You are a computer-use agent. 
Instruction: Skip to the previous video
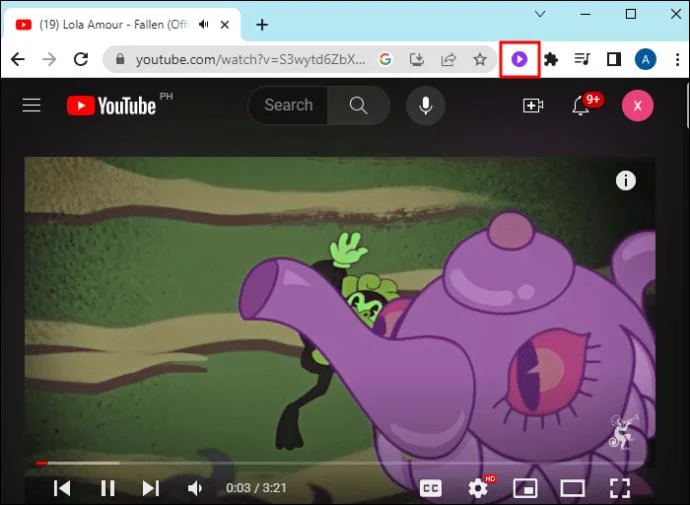tap(62, 488)
